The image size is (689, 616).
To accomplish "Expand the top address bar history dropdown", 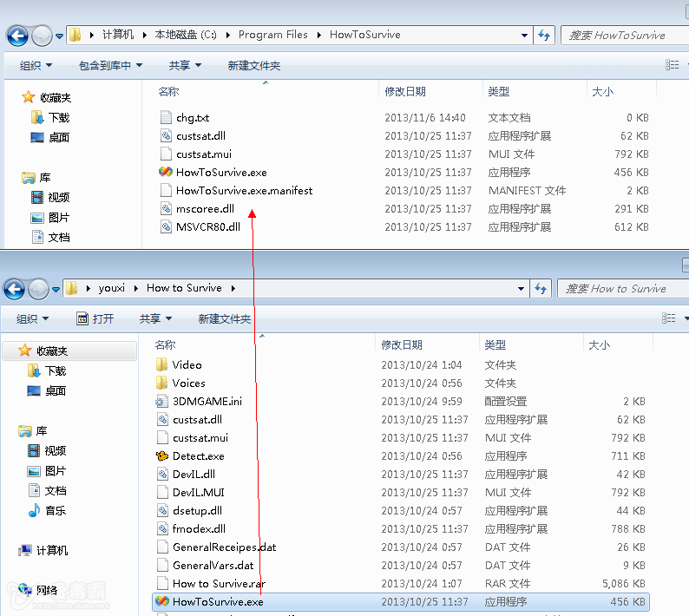I will [525, 36].
